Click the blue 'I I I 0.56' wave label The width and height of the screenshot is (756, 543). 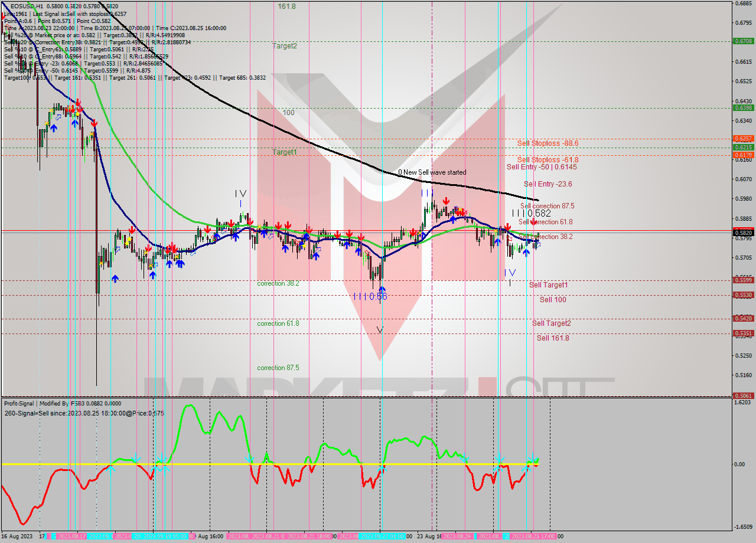pos(370,296)
